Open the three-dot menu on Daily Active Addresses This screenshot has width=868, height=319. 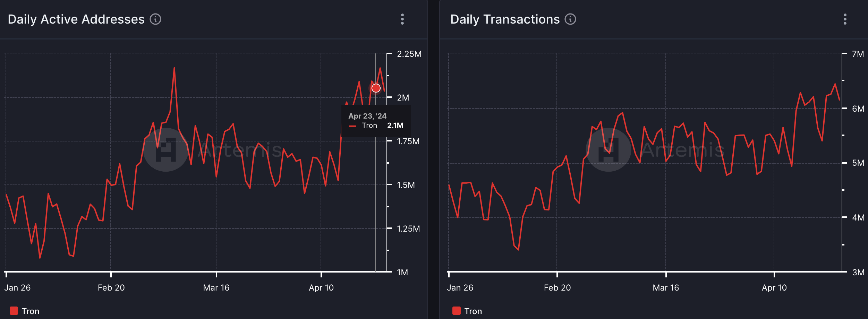(x=402, y=19)
